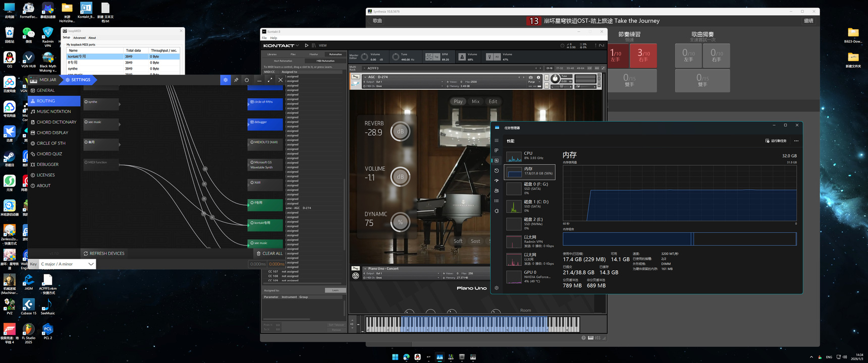
Task: Open Task Manager settings gear icon
Action: (x=497, y=288)
